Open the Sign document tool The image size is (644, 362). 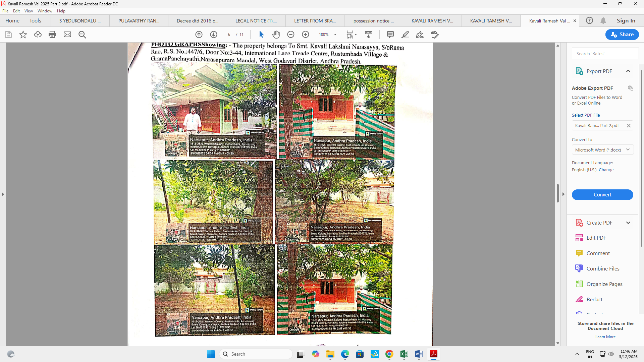tap(420, 35)
